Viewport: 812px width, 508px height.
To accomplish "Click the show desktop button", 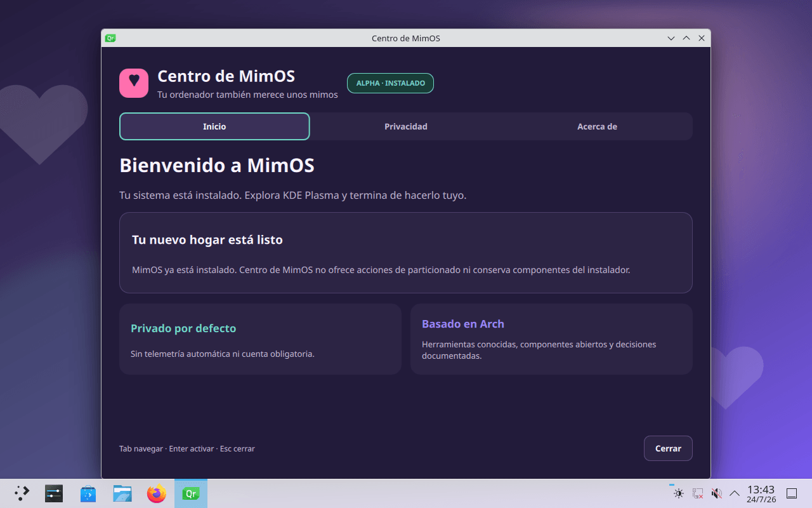I will pyautogui.click(x=792, y=493).
